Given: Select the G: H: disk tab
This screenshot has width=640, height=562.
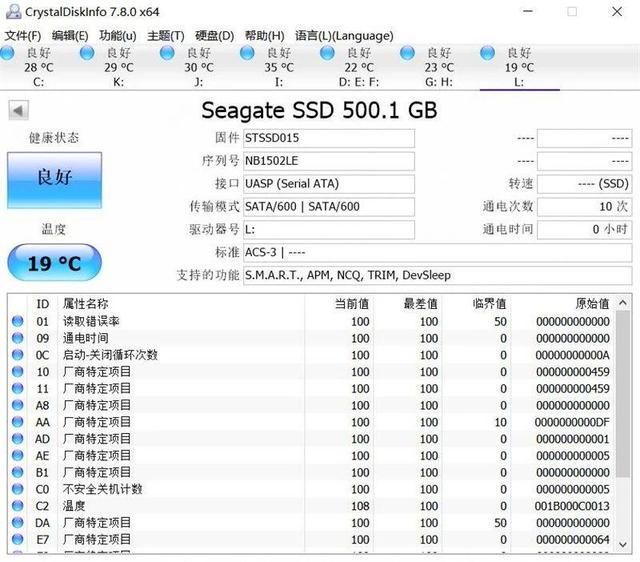Looking at the screenshot, I should 439,67.
